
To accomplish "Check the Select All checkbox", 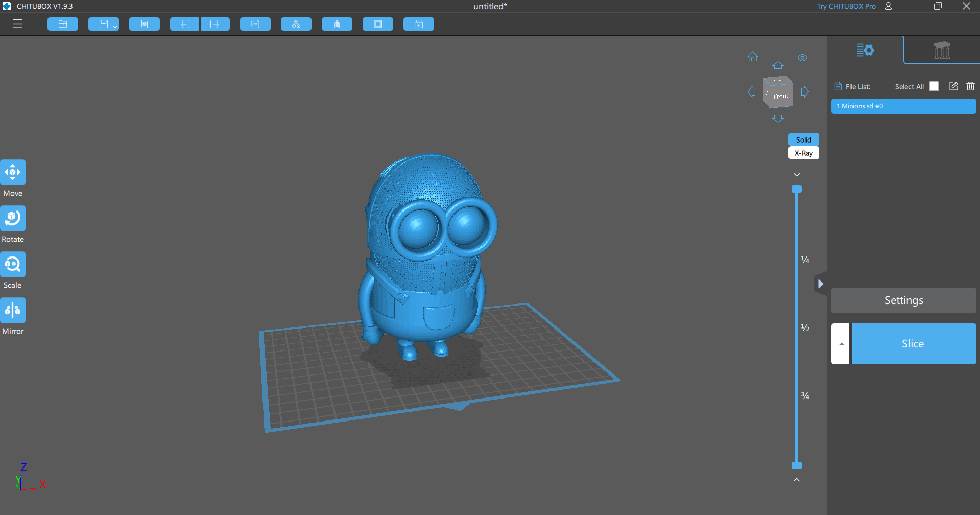I will pos(934,86).
